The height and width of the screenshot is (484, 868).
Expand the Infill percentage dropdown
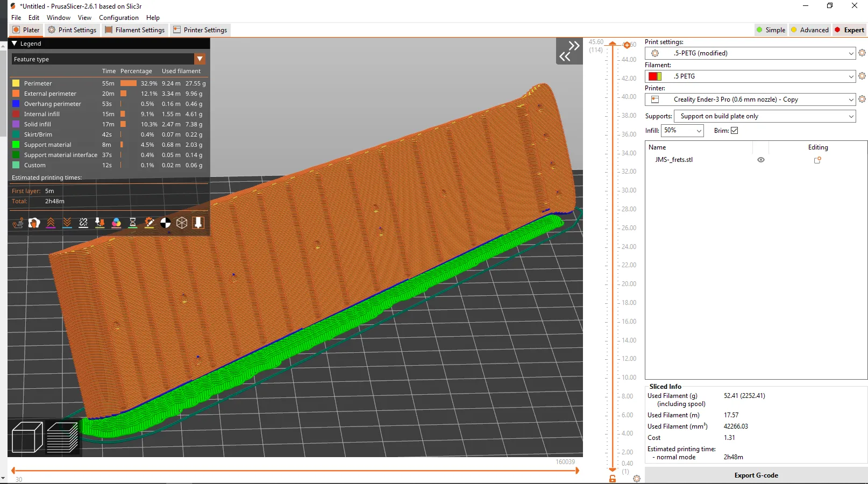point(699,131)
